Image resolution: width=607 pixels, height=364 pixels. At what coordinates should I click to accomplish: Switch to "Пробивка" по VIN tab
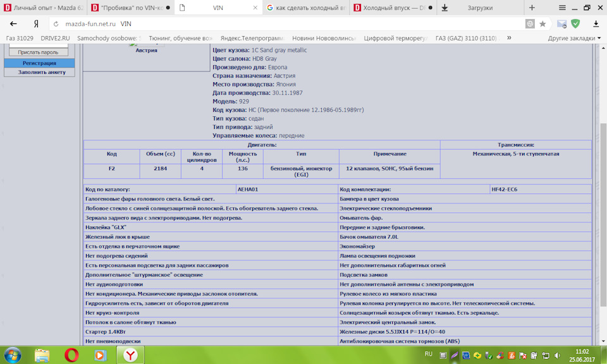click(130, 8)
